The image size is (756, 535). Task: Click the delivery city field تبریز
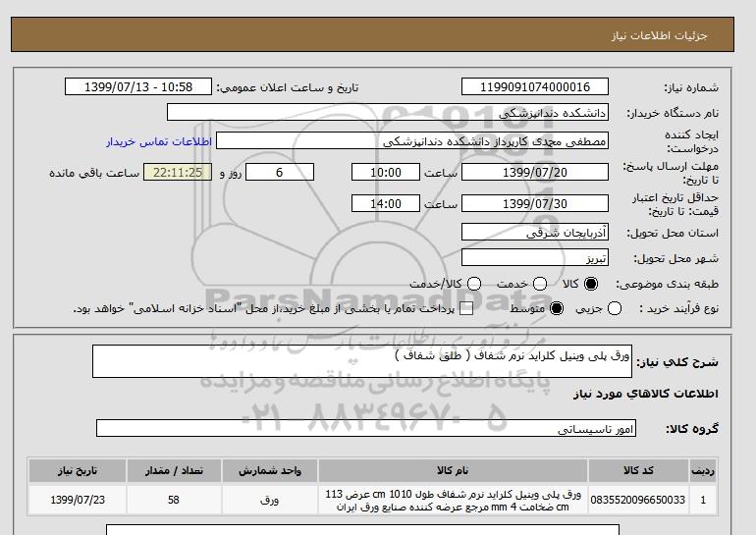coord(535,257)
